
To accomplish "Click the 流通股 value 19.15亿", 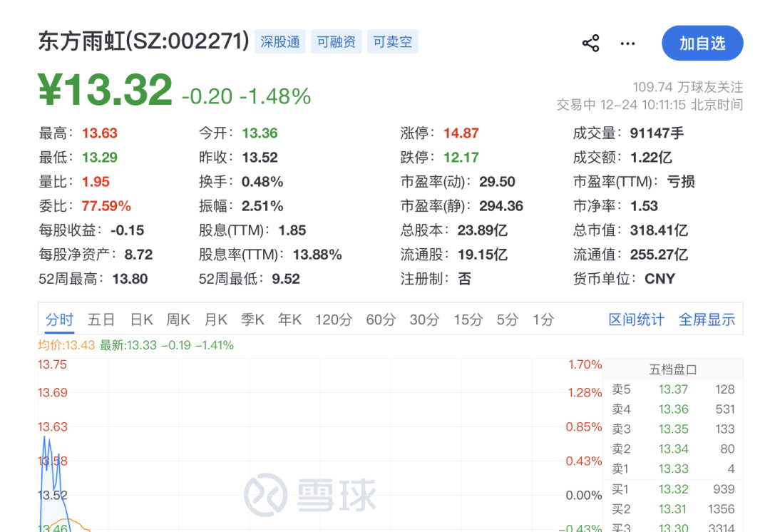I will pyautogui.click(x=483, y=255).
